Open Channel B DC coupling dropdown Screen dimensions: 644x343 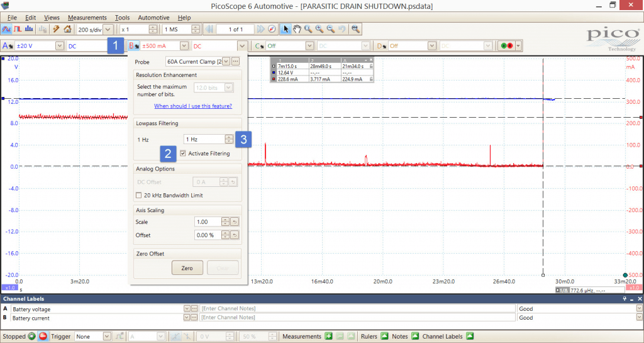click(x=242, y=46)
